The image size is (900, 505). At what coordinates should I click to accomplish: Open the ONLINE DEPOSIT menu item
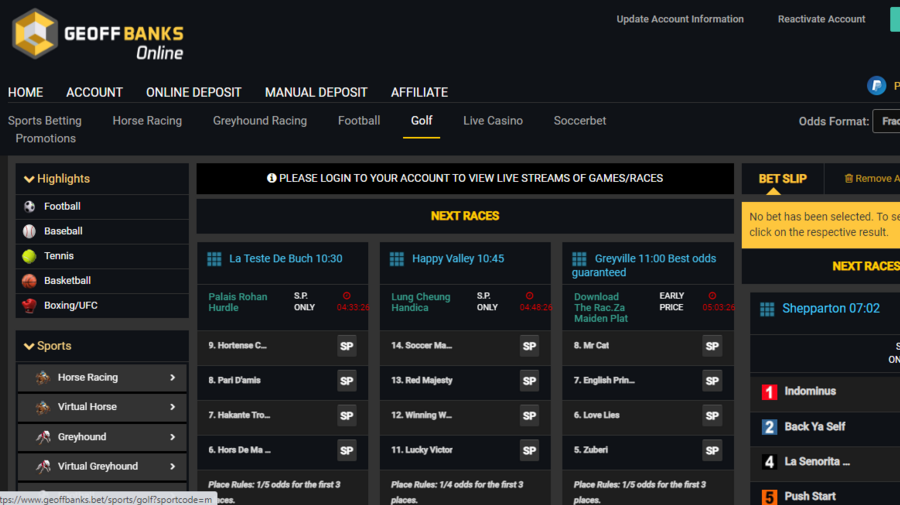point(193,92)
